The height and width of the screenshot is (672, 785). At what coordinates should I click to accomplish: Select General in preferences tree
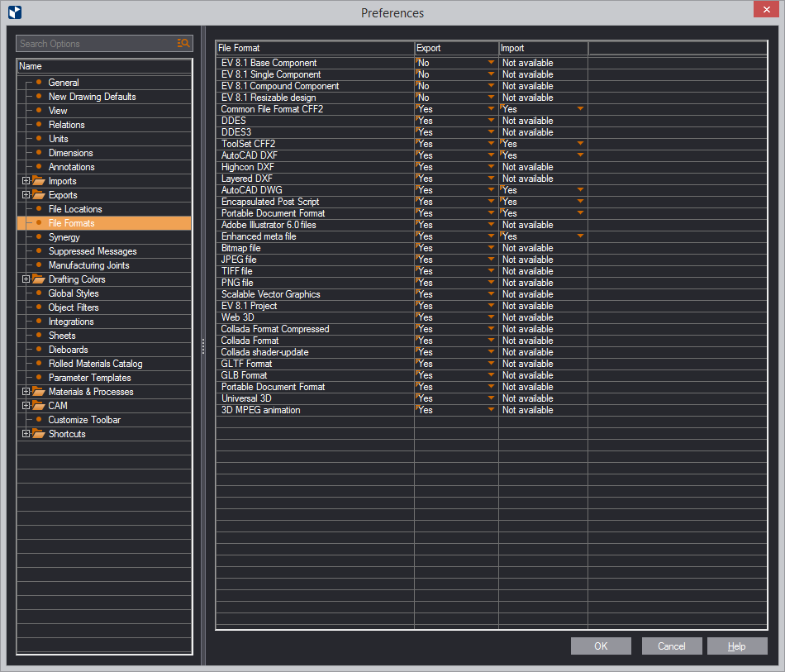click(x=64, y=83)
